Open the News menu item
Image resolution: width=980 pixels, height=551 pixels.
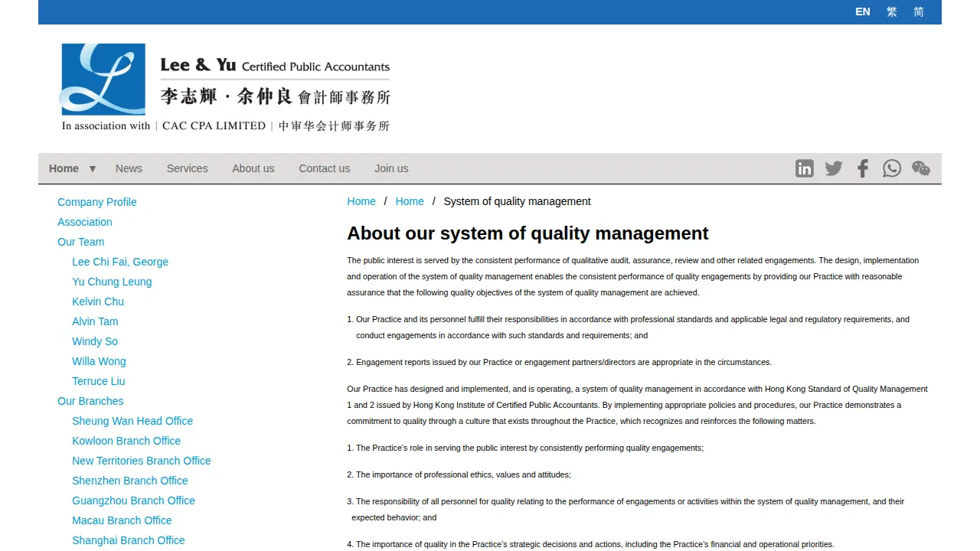(x=129, y=168)
